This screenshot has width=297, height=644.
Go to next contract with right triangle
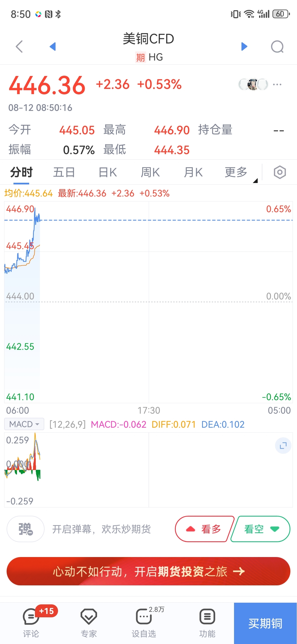pyautogui.click(x=244, y=46)
